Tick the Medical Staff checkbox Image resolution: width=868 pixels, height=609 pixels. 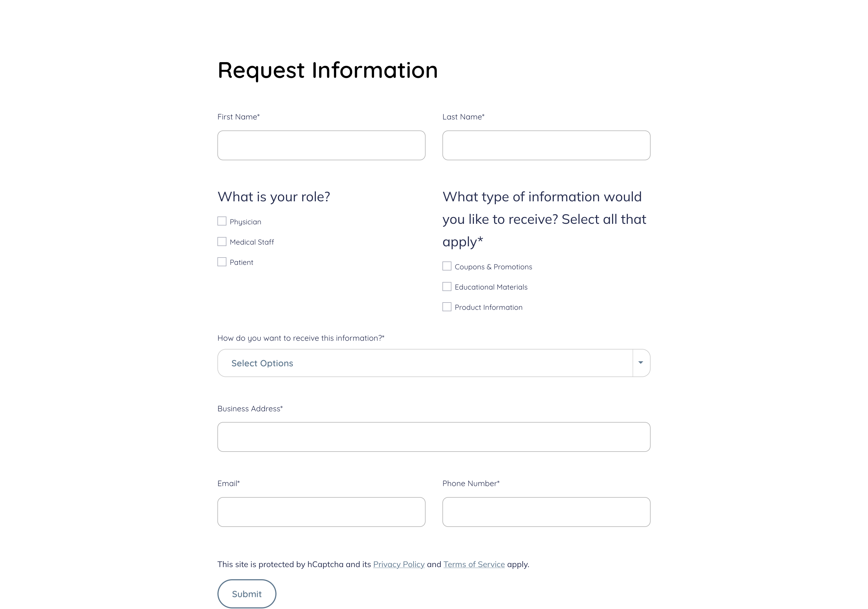222,242
